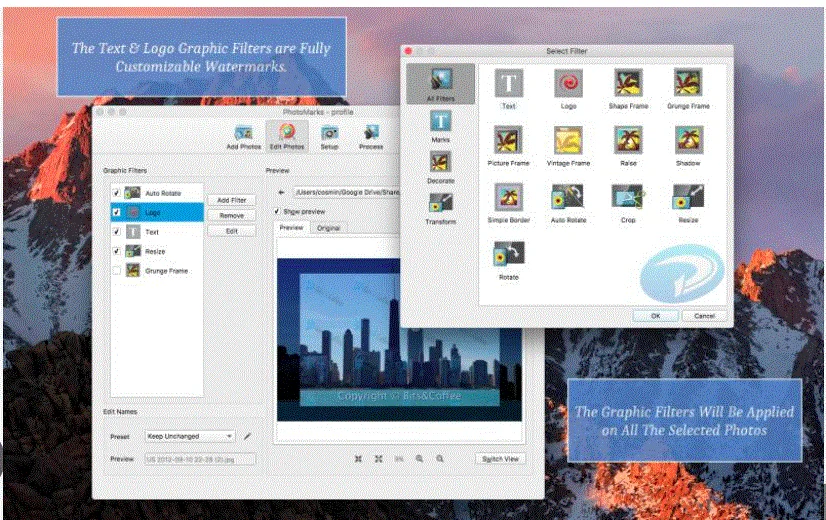
Task: Toggle the Show preview checkbox
Action: [277, 211]
